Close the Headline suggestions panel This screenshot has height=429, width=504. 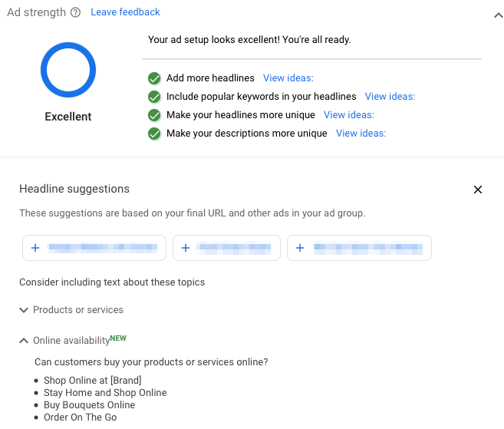tap(478, 190)
